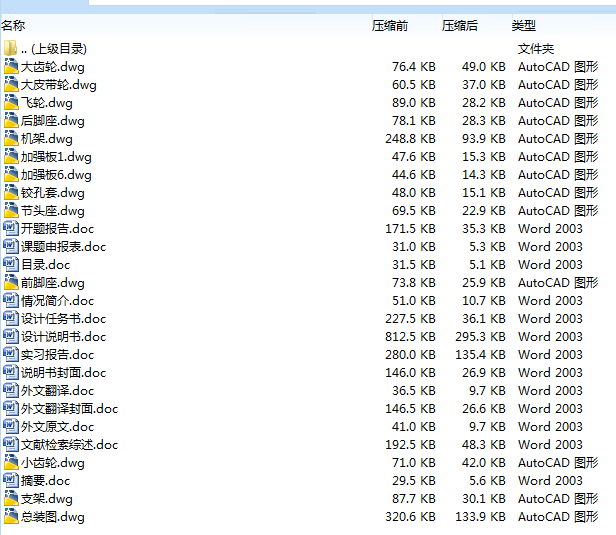The image size is (616, 535).
Task: Click the 设计任务书.doc Word icon
Action: (x=11, y=319)
